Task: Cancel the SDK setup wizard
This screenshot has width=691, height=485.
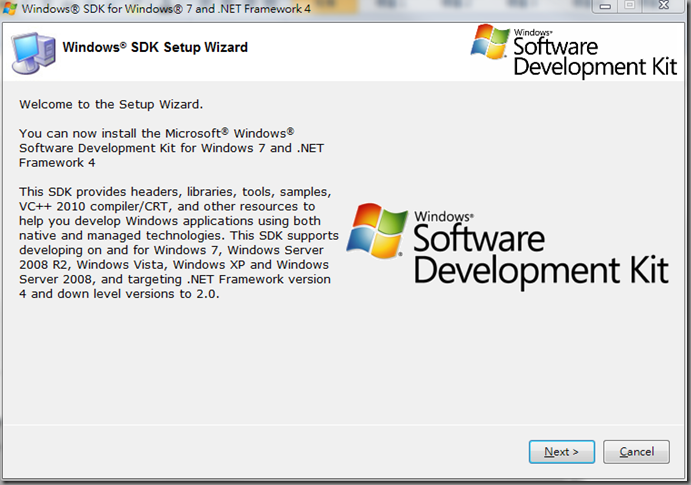Action: coord(636,452)
